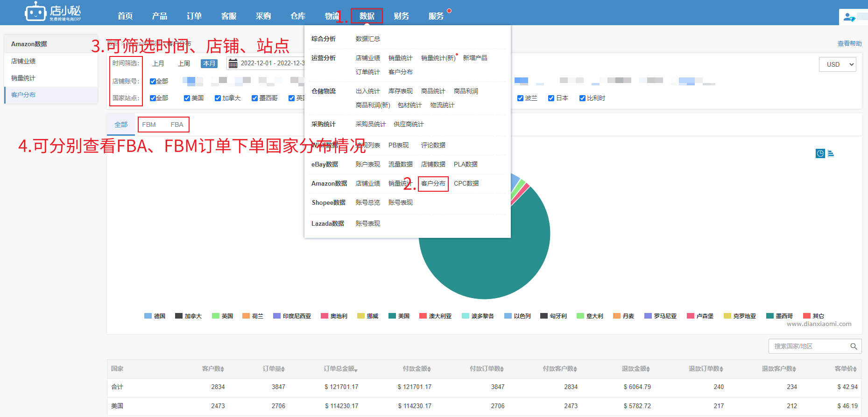Viewport: 868px width, 417px height.
Task: Open the user account icon
Action: (849, 18)
